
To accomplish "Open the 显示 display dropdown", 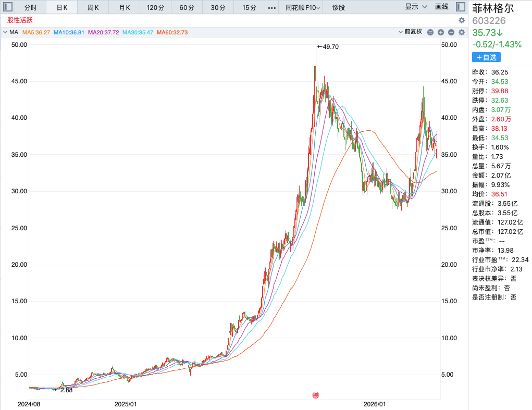I will click(416, 7).
